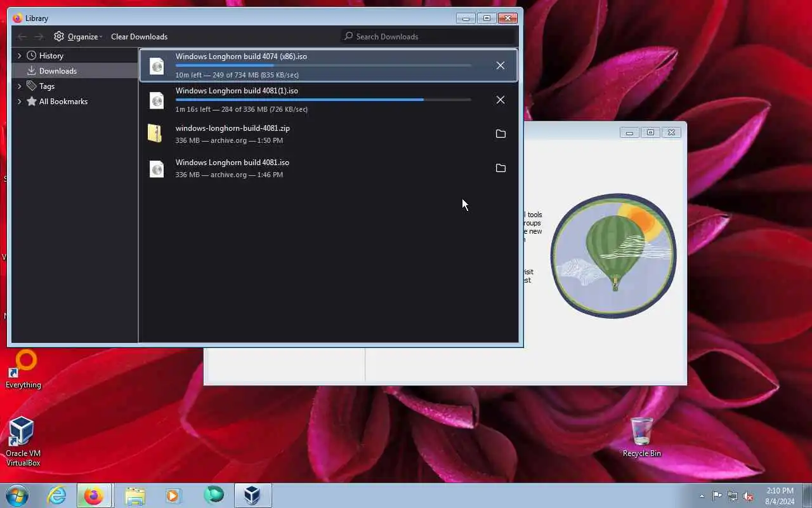812x508 pixels.
Task: Select the build 4074 (x86).iso disc file icon
Action: pos(156,65)
